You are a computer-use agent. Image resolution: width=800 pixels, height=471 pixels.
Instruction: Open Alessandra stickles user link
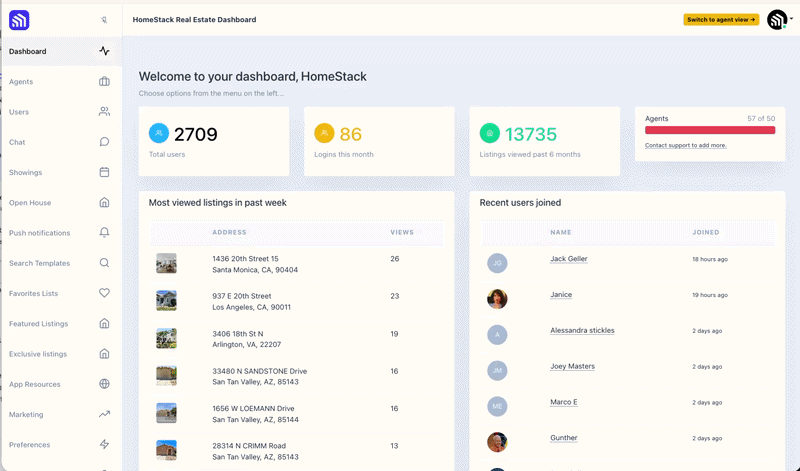tap(582, 330)
